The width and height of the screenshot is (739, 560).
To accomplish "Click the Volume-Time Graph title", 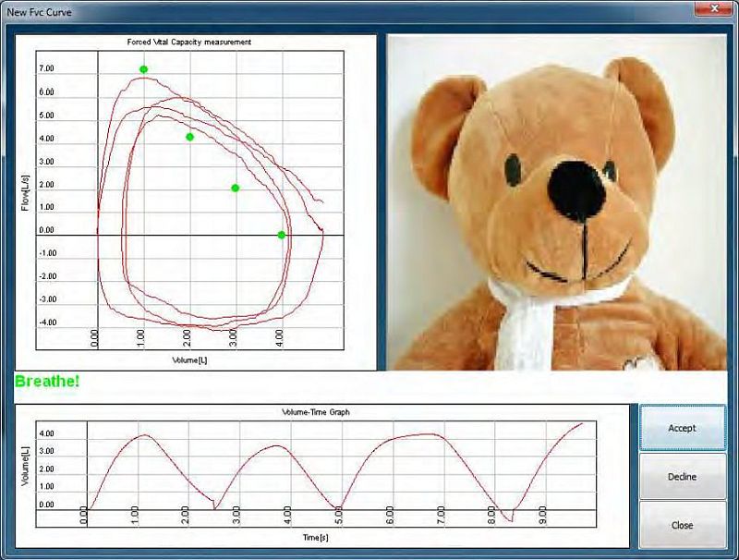I will coord(322,412).
